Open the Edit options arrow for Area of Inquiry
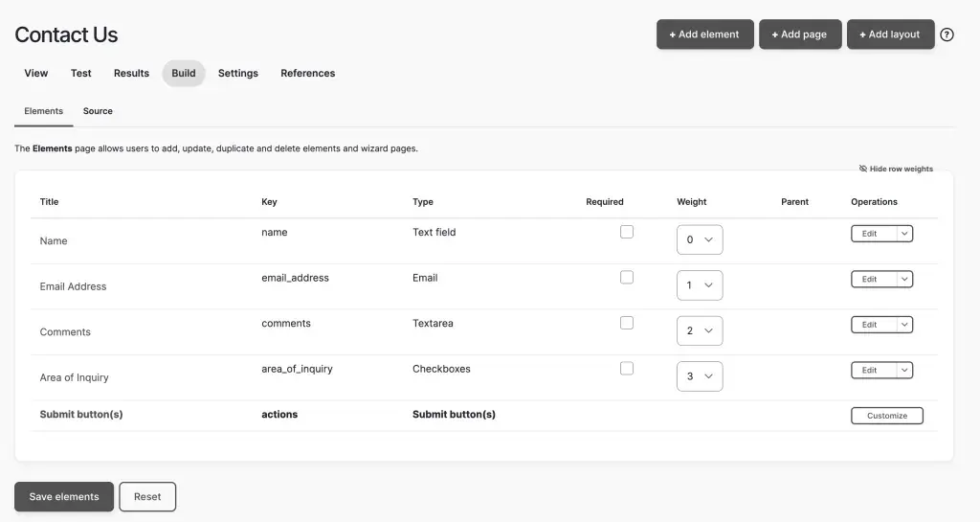Image resolution: width=980 pixels, height=522 pixels. [x=904, y=370]
